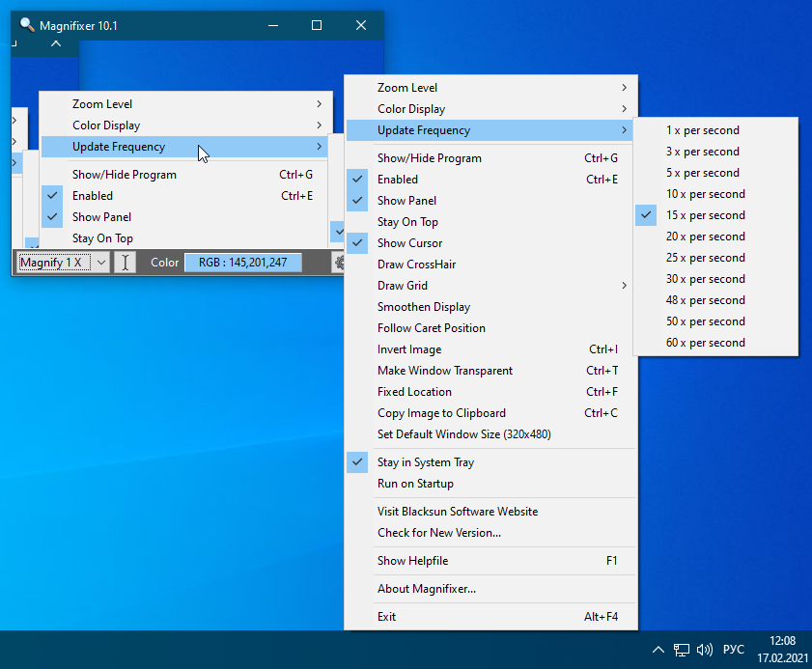Click the RGB : 145,201,247 color readout
Image resolution: width=812 pixels, height=669 pixels.
click(x=243, y=263)
